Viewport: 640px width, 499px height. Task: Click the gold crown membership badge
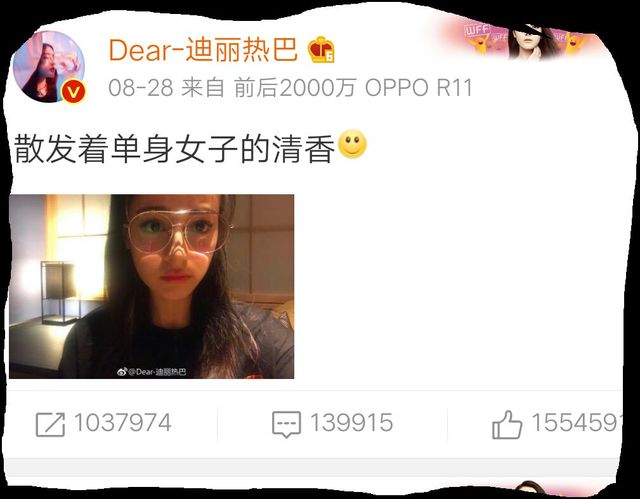pos(321,50)
